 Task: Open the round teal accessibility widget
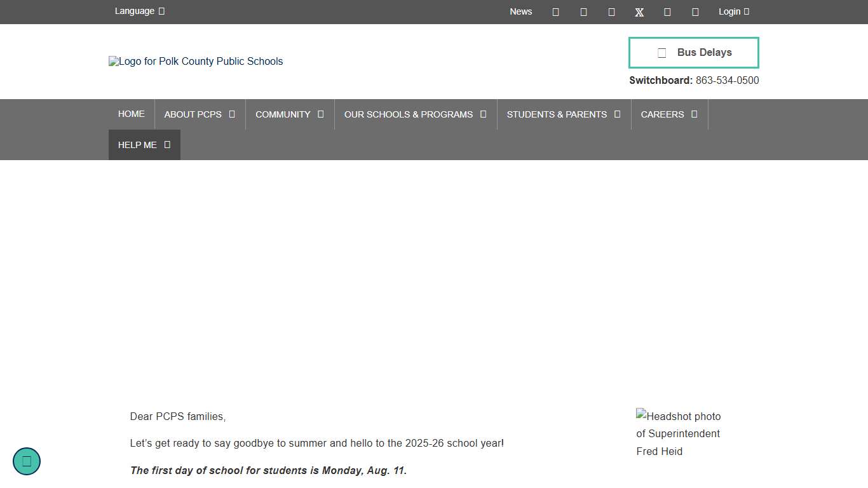pyautogui.click(x=27, y=461)
